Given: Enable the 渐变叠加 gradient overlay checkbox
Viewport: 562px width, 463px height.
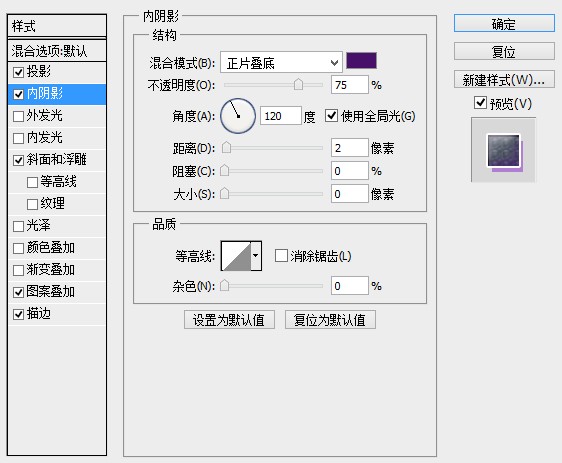Looking at the screenshot, I should click(18, 271).
